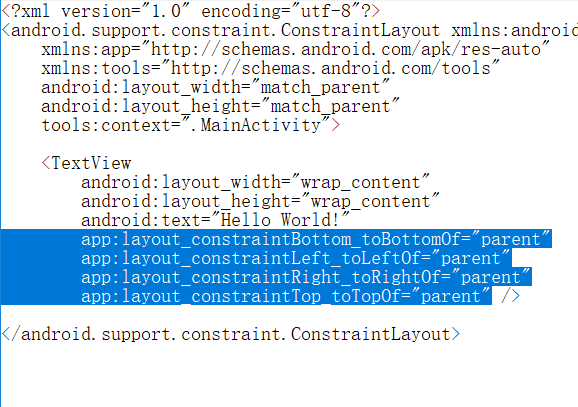578x407 pixels.
Task: Click the constraintLeft_toLeftOf highlighted line
Action: [296, 259]
